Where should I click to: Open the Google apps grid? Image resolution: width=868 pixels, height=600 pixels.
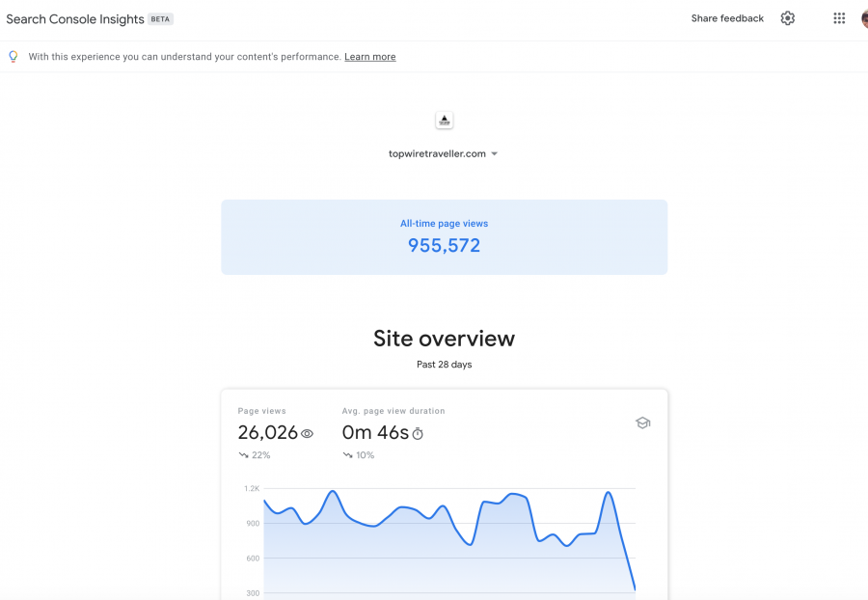839,18
